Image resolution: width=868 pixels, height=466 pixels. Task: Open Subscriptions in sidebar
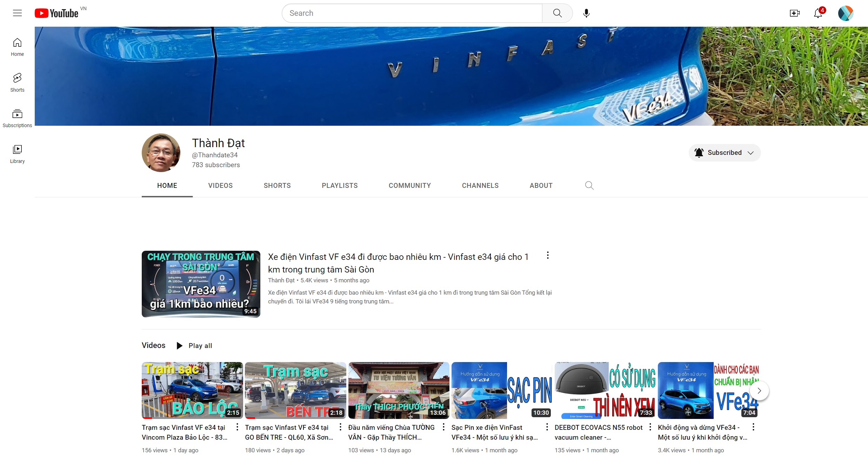(x=17, y=119)
